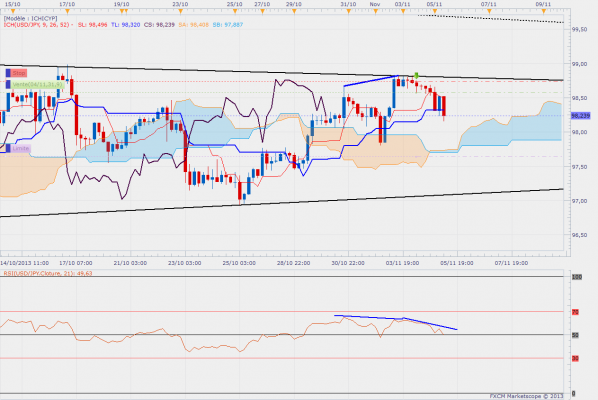The width and height of the screenshot is (598, 400).
Task: Select the orange marker under Nov
Action: tap(376, 11)
